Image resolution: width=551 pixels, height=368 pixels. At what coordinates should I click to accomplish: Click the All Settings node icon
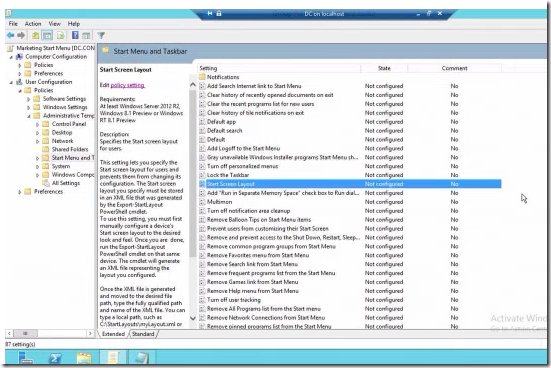pyautogui.click(x=46, y=183)
